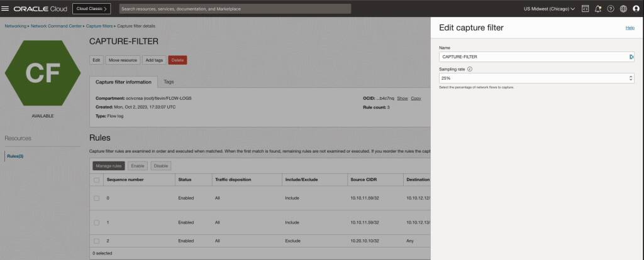Check the rule with sequence number 1

(x=96, y=223)
